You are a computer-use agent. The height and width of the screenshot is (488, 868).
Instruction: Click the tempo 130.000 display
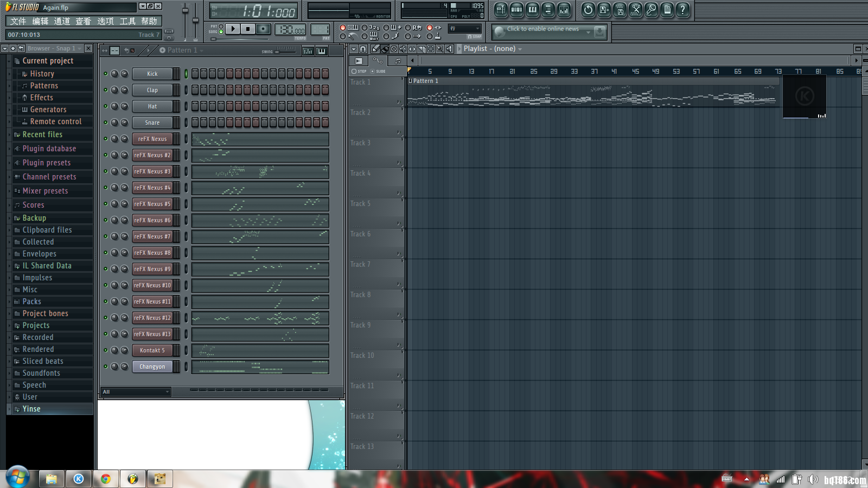[291, 30]
